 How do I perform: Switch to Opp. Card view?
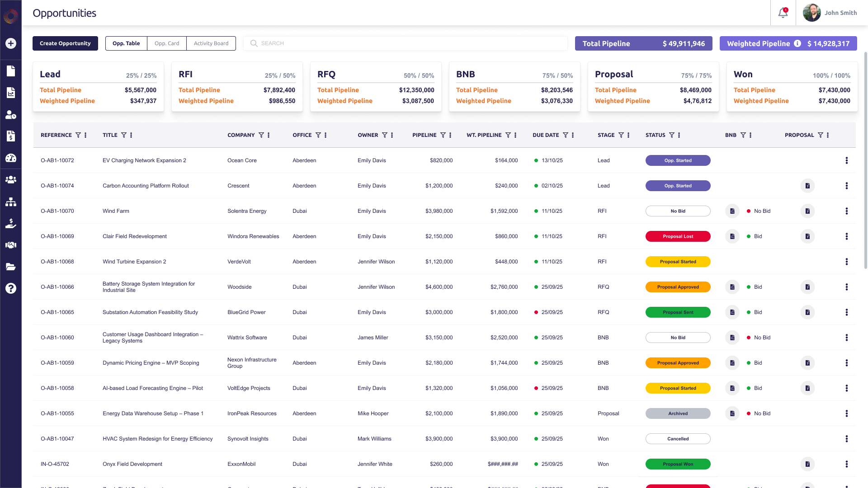(167, 43)
